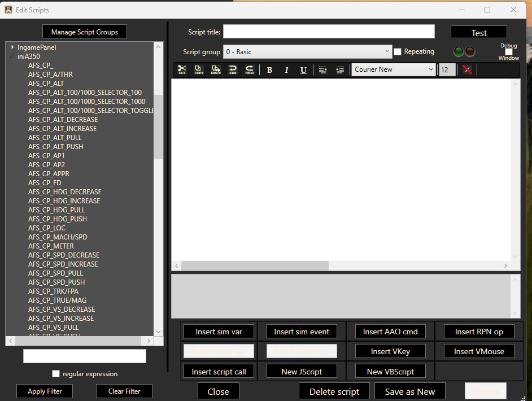Image resolution: width=532 pixels, height=401 pixels.
Task: Click the red clear-formatting icon
Action: tap(466, 70)
